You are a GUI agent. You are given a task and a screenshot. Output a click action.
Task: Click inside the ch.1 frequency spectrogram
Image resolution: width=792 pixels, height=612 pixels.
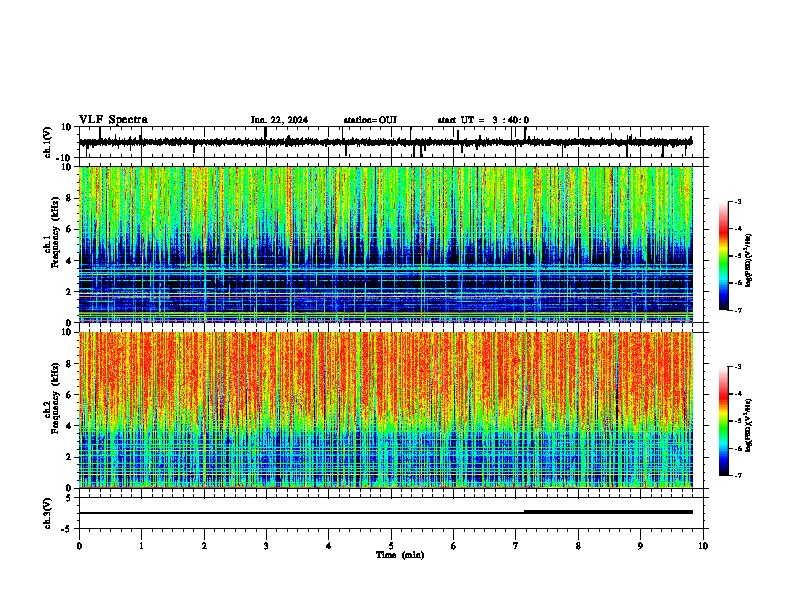pyautogui.click(x=386, y=244)
